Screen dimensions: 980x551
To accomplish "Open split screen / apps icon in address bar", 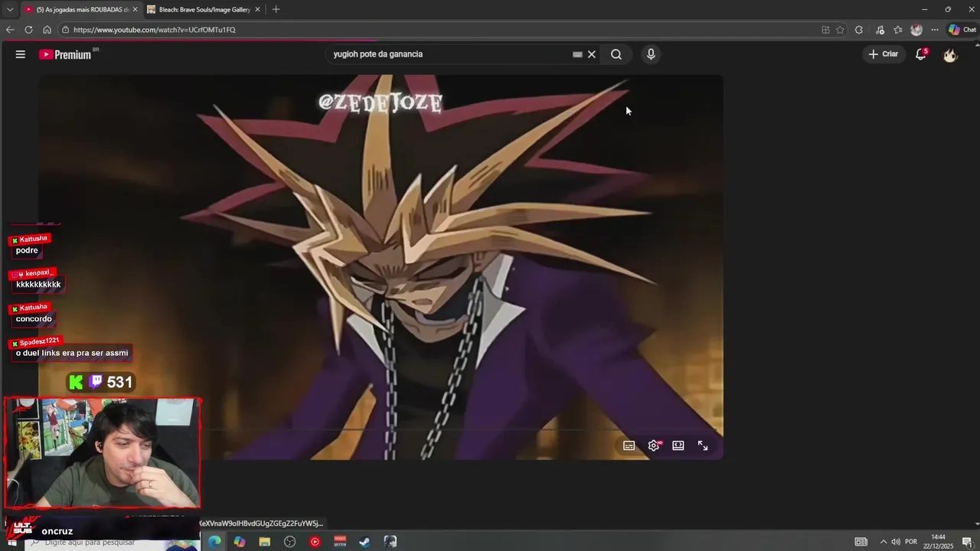I will point(825,30).
